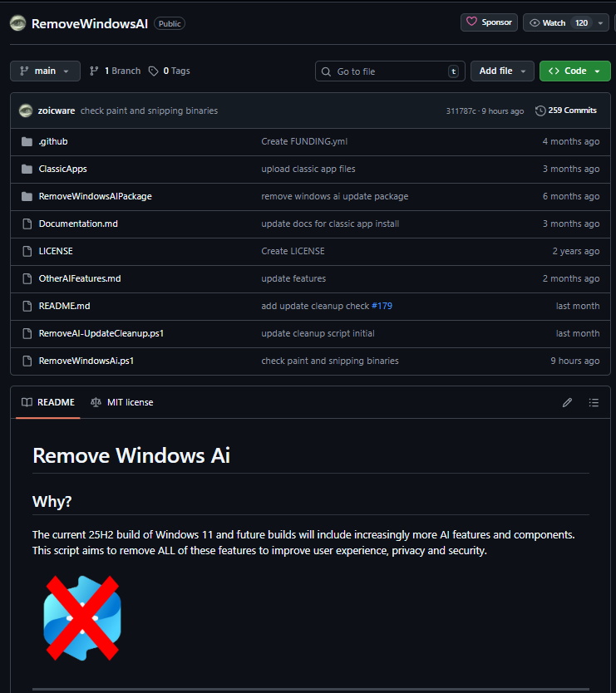616x693 pixels.
Task: Click the ClassicApps folder icon
Action: tap(27, 169)
